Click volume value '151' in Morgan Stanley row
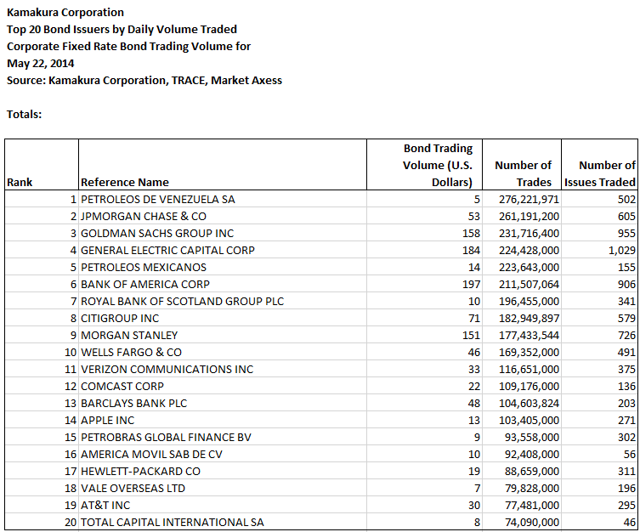This screenshot has width=640, height=532. tap(471, 335)
